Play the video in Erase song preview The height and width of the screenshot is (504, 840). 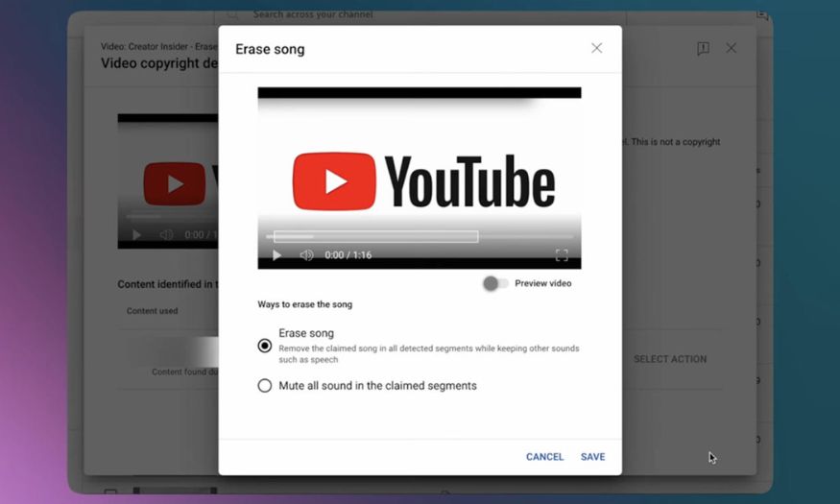tap(276, 255)
